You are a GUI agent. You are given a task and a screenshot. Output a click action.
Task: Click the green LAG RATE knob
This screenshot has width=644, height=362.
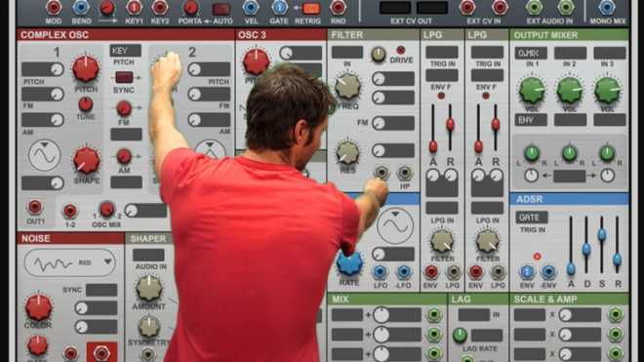point(460,335)
